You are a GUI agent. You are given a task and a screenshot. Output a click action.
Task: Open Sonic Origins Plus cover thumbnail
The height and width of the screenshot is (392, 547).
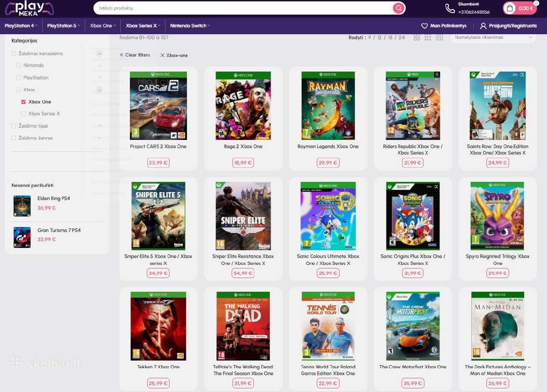point(413,216)
